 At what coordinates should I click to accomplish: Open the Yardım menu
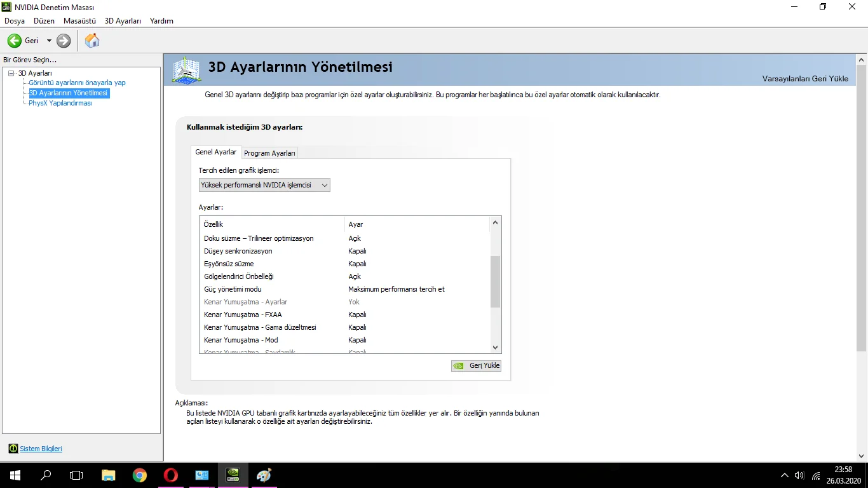[161, 21]
